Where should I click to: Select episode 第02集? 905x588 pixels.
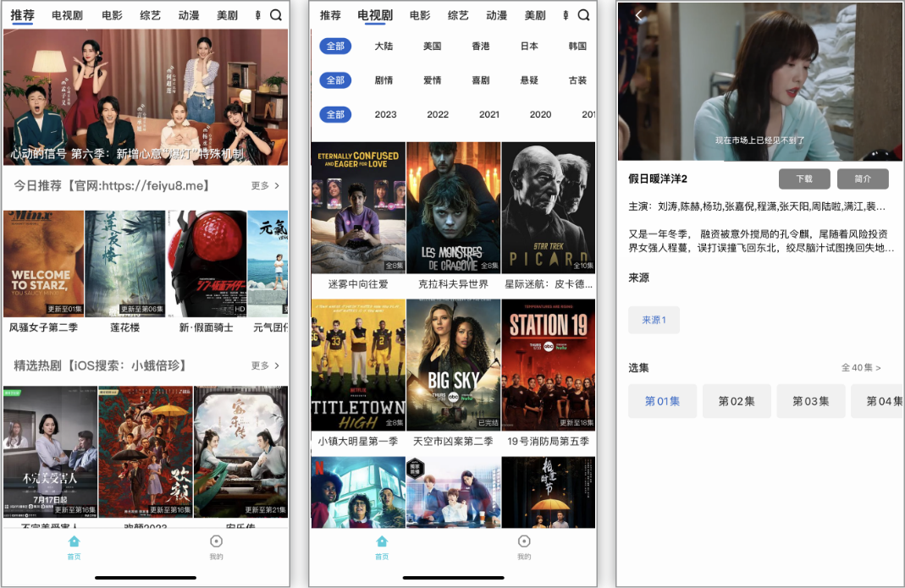pos(737,401)
